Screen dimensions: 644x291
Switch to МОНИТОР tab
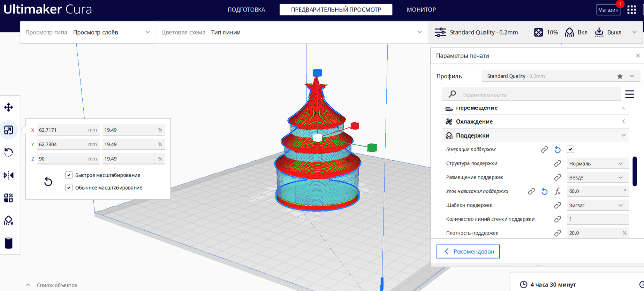point(421,10)
